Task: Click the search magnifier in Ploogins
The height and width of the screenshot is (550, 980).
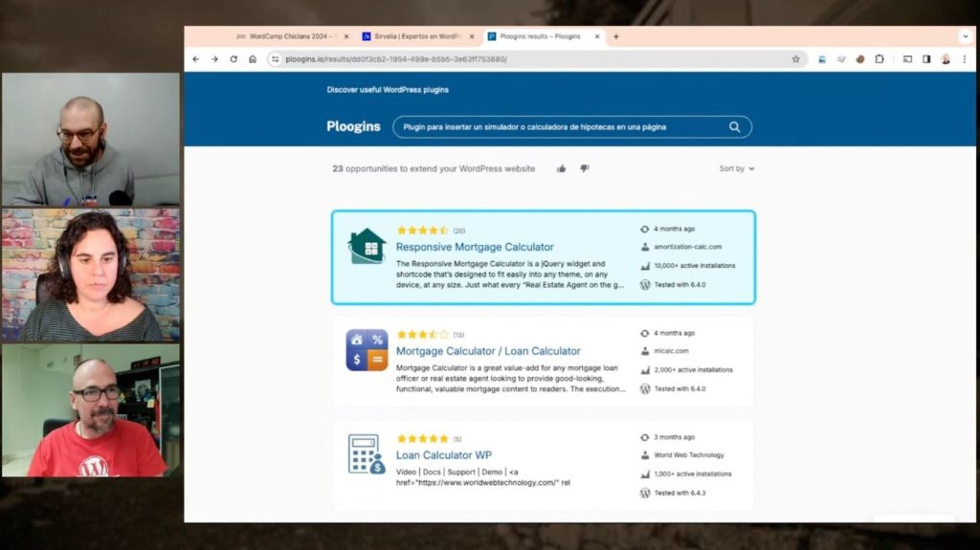Action: 734,127
